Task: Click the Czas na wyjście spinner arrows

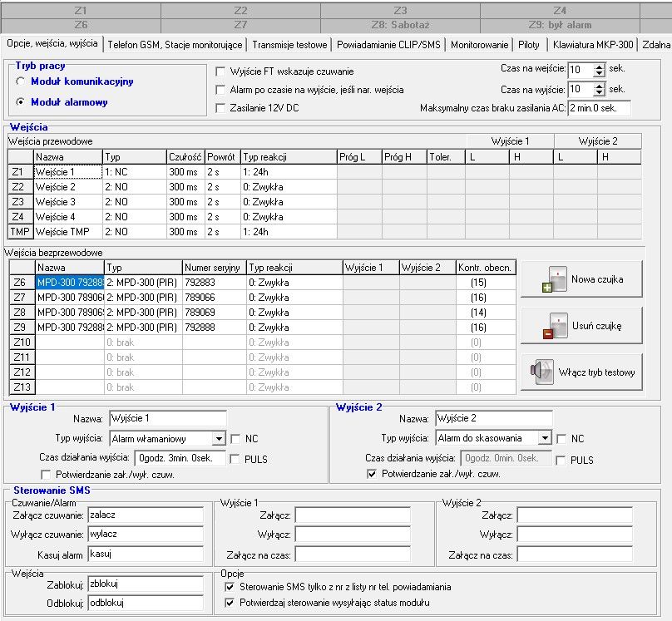Action: [599, 89]
